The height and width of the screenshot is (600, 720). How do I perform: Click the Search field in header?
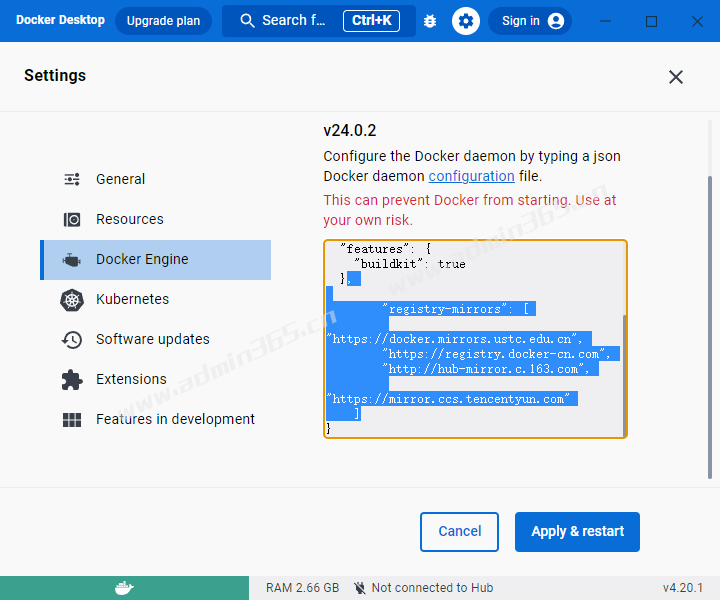[x=319, y=21]
